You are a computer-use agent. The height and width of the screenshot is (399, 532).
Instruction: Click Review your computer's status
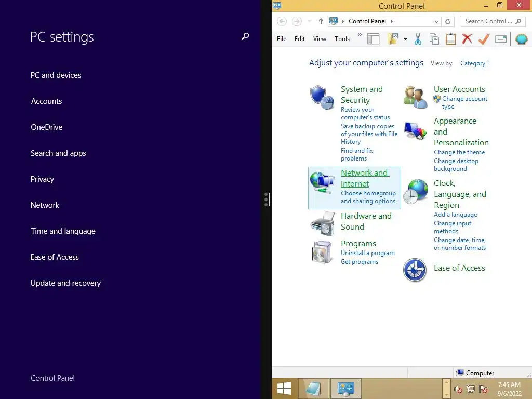[x=365, y=114]
